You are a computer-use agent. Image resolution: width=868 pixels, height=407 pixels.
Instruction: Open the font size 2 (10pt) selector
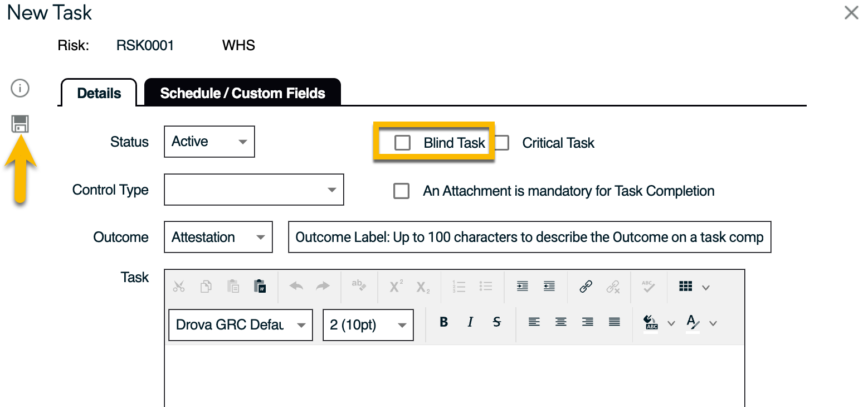coord(368,325)
